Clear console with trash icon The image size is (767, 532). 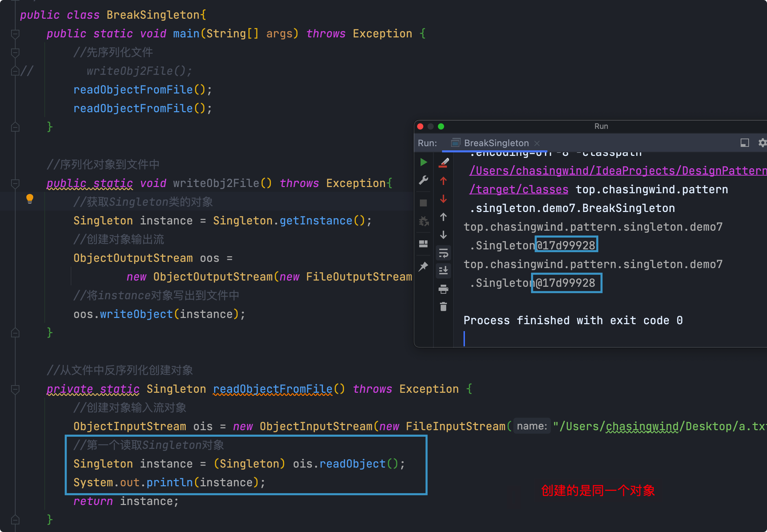point(443,307)
